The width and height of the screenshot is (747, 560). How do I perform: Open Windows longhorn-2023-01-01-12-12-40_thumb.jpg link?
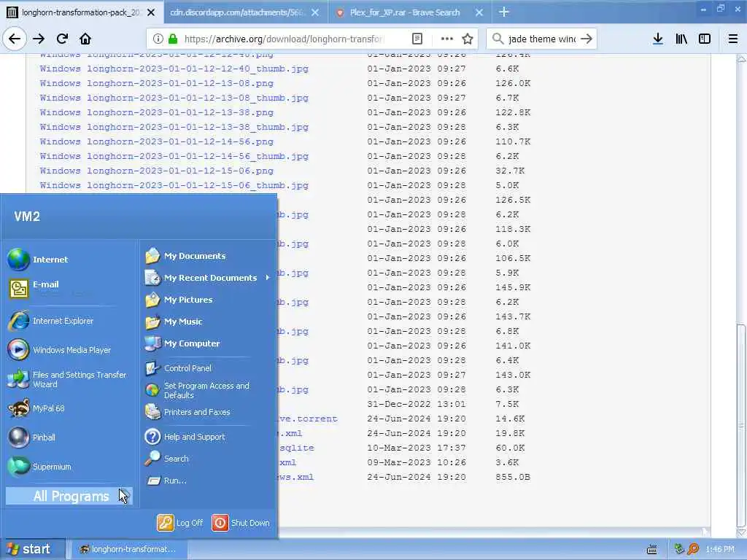[174, 69]
